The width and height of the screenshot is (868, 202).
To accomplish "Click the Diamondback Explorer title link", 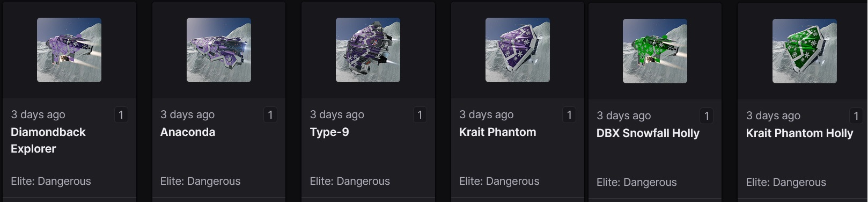I will (x=48, y=140).
